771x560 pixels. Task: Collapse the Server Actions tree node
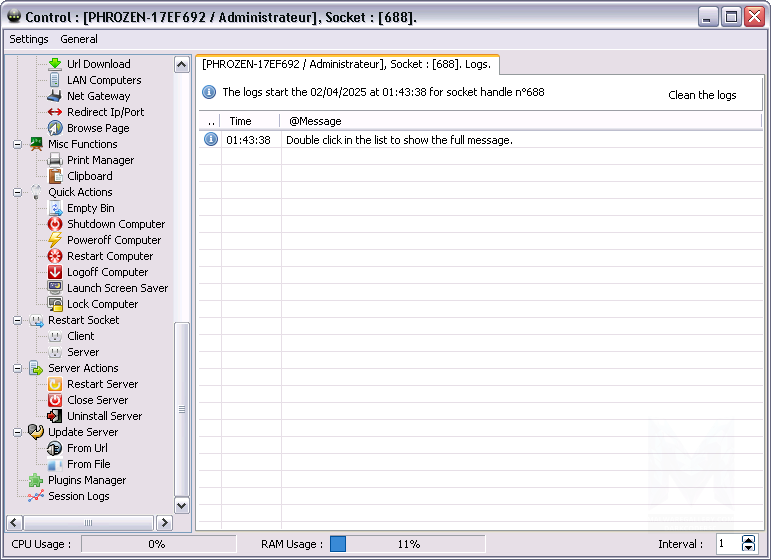click(x=17, y=368)
